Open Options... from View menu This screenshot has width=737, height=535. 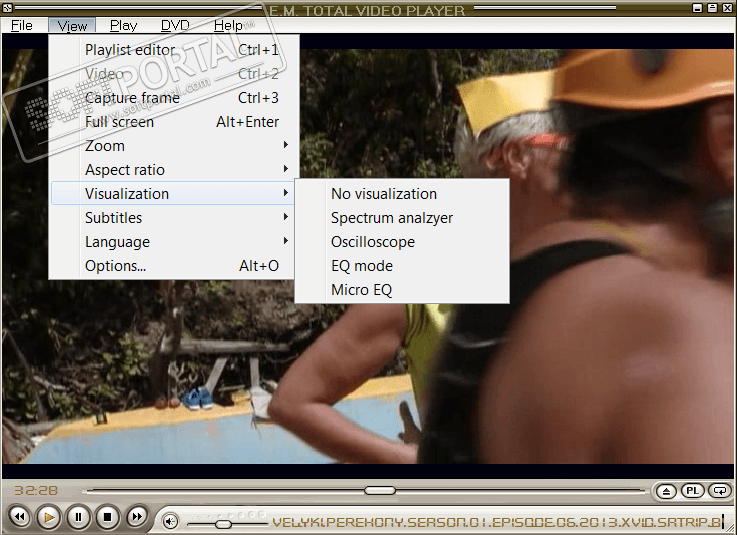(173, 266)
